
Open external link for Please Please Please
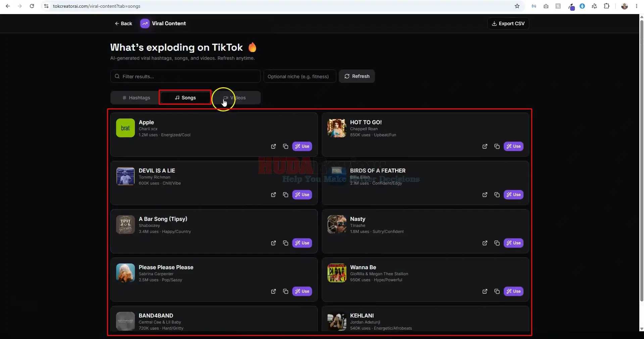274,291
